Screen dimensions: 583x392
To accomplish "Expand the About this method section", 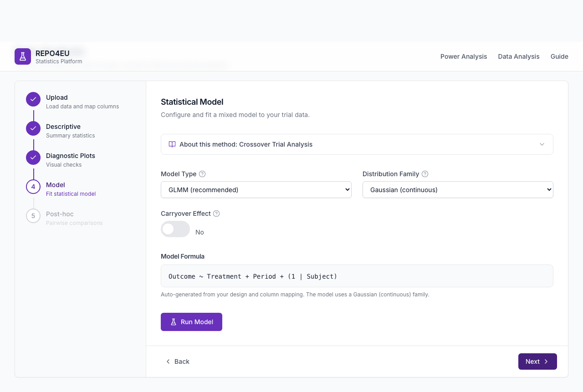I will coord(357,144).
